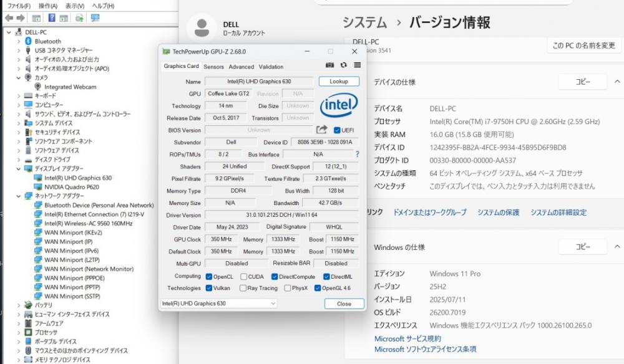
Task: Toggle the DirectML checkbox
Action: [x=326, y=277]
